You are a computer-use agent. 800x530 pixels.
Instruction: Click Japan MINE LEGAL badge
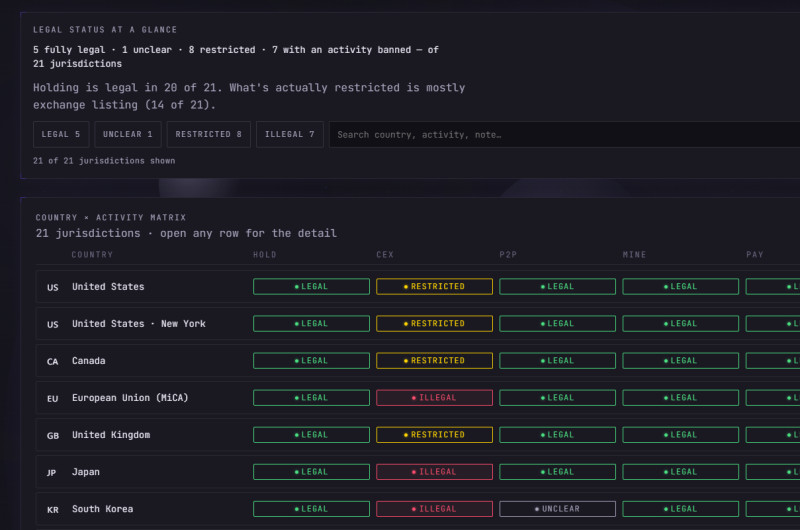pyautogui.click(x=680, y=472)
